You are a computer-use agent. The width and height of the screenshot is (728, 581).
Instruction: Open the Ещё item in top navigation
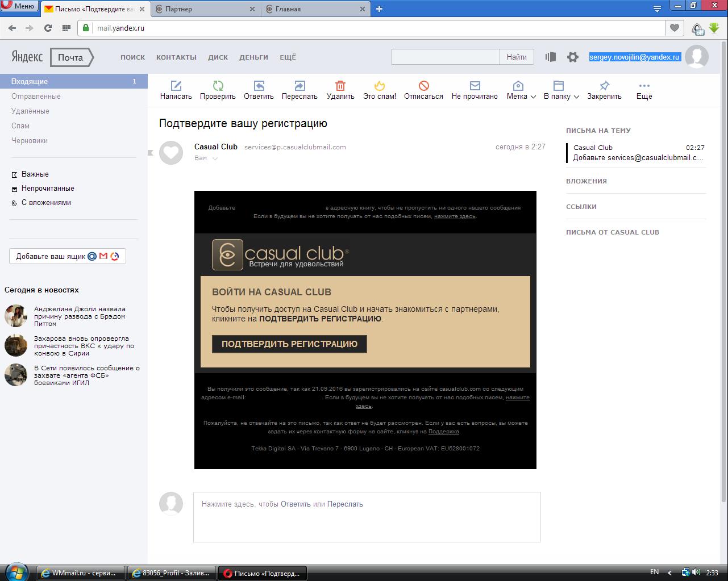(288, 57)
